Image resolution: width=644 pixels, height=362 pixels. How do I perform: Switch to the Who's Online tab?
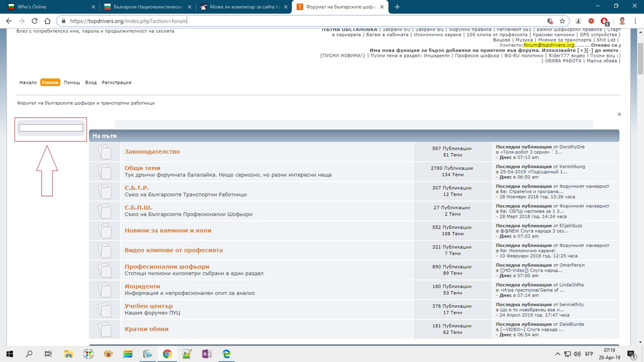click(48, 7)
